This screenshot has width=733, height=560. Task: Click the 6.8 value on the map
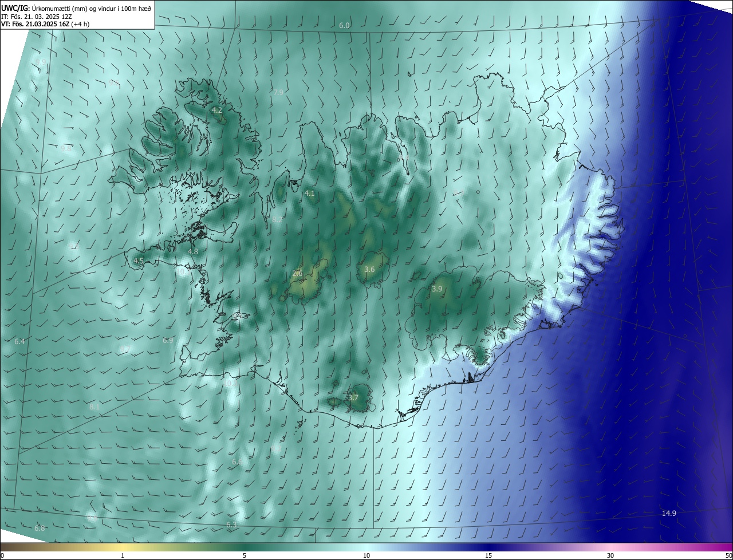40,528
